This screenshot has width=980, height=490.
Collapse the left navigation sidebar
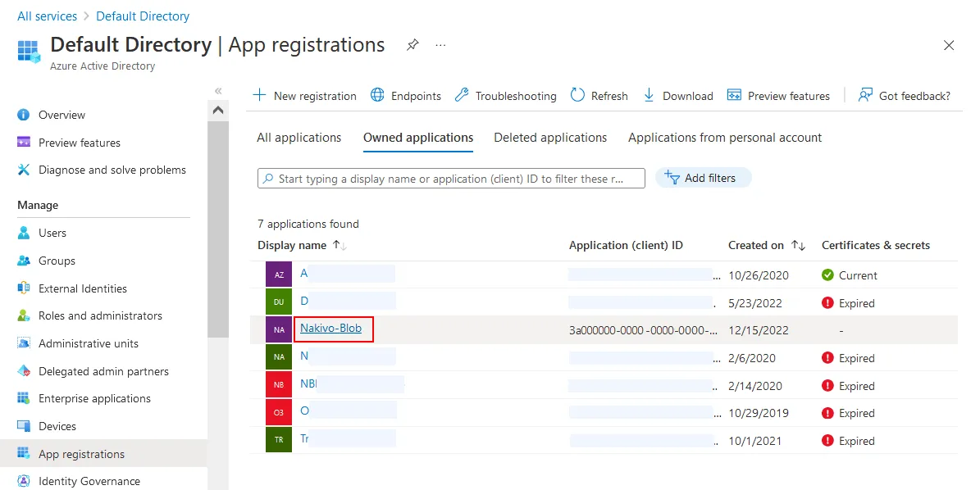coord(218,90)
